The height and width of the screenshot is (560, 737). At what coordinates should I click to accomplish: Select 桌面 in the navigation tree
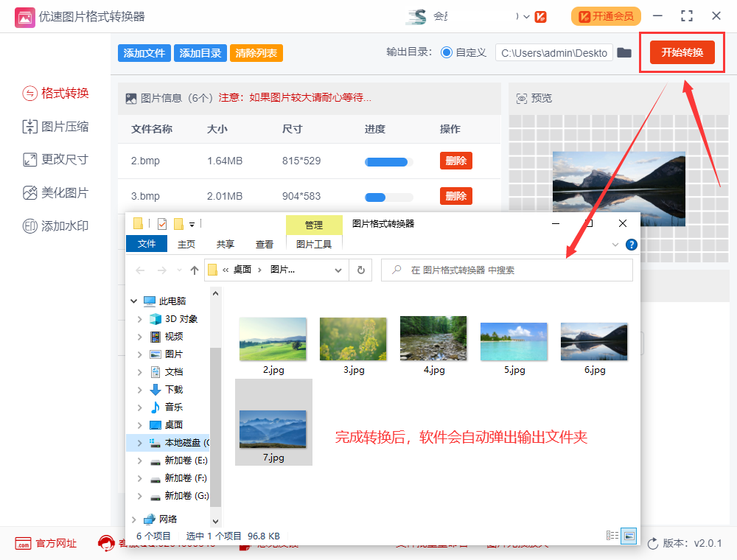[x=167, y=425]
